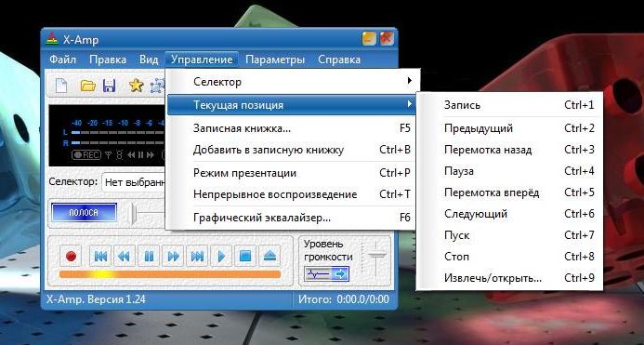Click the orange playback progress bar
This screenshot has height=345, width=644.
[x=170, y=274]
